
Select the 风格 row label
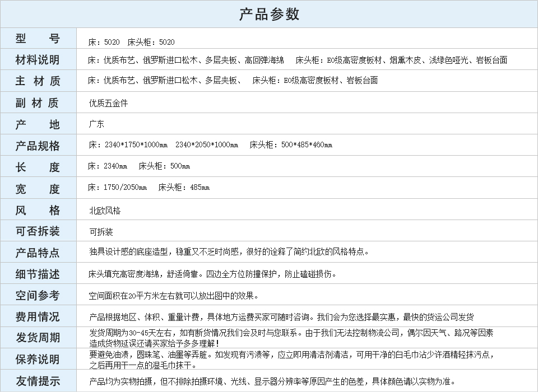pos(38,210)
